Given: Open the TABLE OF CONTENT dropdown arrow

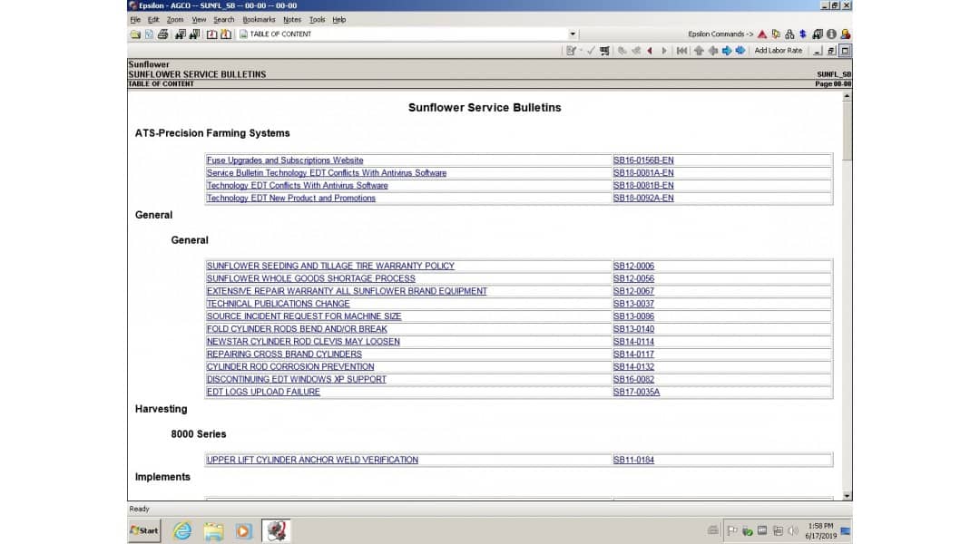Looking at the screenshot, I should tap(573, 34).
